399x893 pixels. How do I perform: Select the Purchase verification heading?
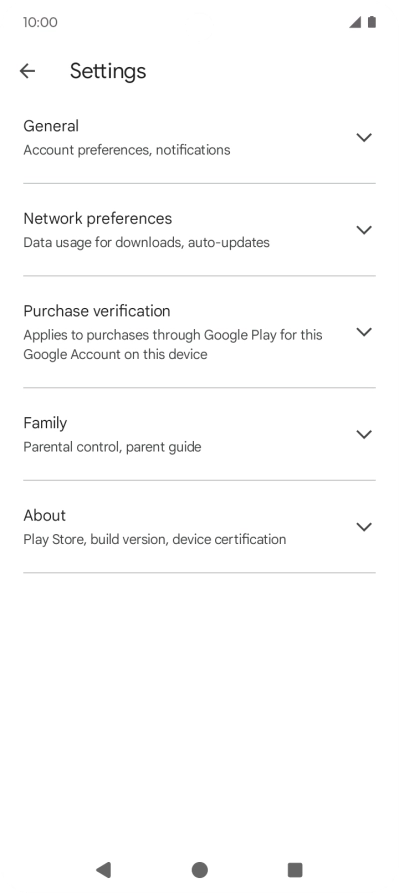[x=97, y=311]
